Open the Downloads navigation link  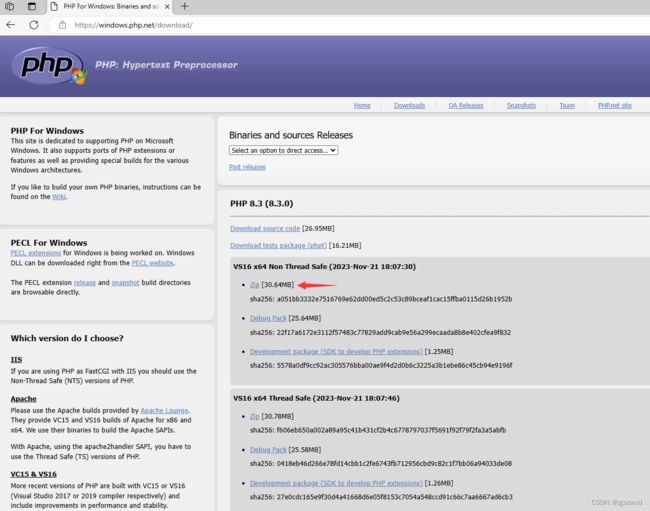pyautogui.click(x=409, y=106)
